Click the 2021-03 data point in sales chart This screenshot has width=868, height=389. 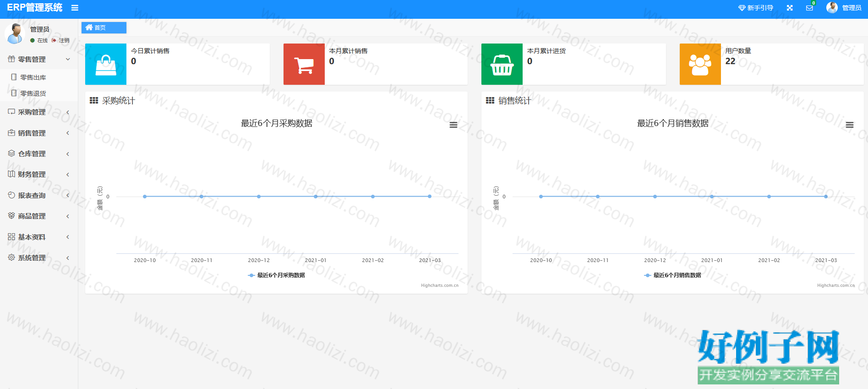(x=826, y=197)
